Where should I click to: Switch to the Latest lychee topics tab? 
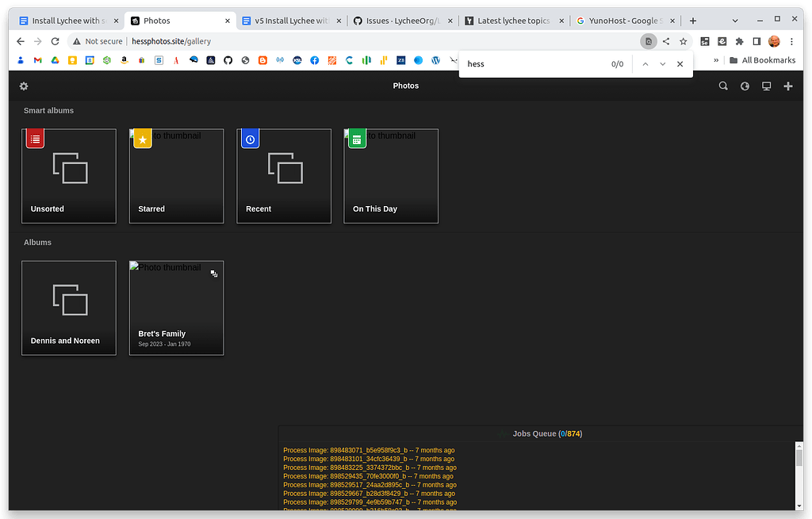pos(514,21)
